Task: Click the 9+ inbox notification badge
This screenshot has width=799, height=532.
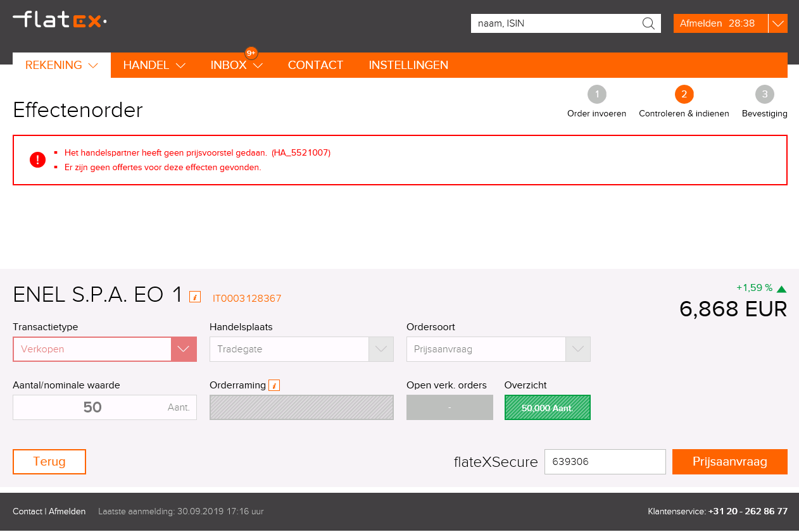Action: coord(251,53)
